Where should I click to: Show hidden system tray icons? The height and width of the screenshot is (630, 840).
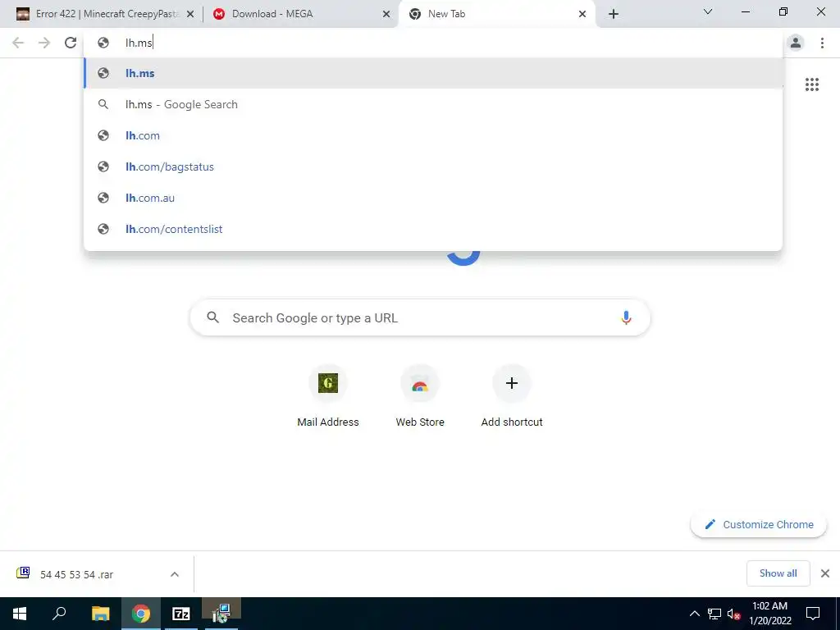pyautogui.click(x=694, y=614)
